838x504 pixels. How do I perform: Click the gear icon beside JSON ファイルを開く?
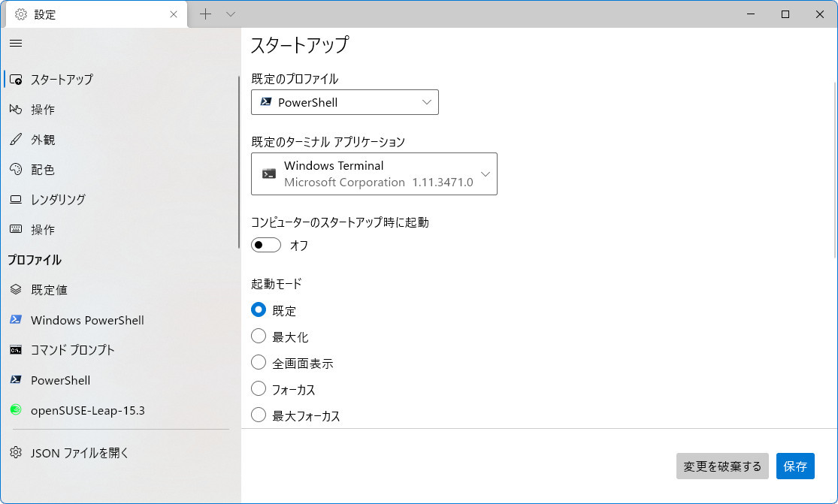[x=16, y=452]
